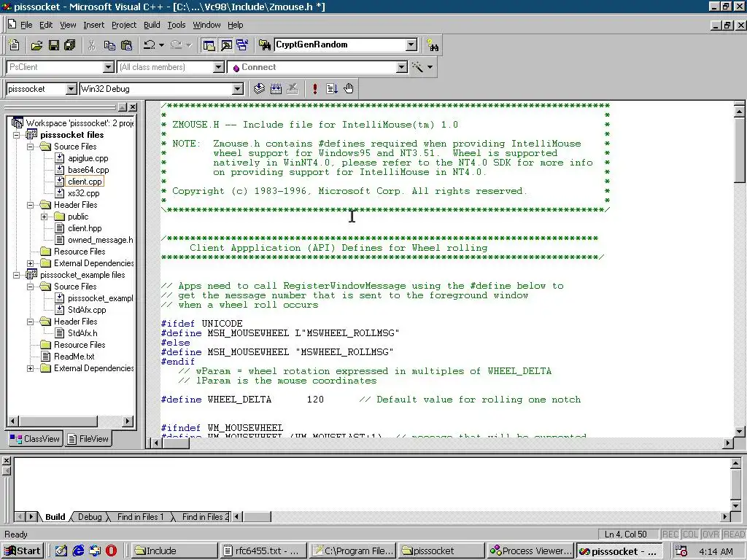The image size is (747, 560).
Task: Click the READ indicator in status bar
Action: tap(734, 534)
